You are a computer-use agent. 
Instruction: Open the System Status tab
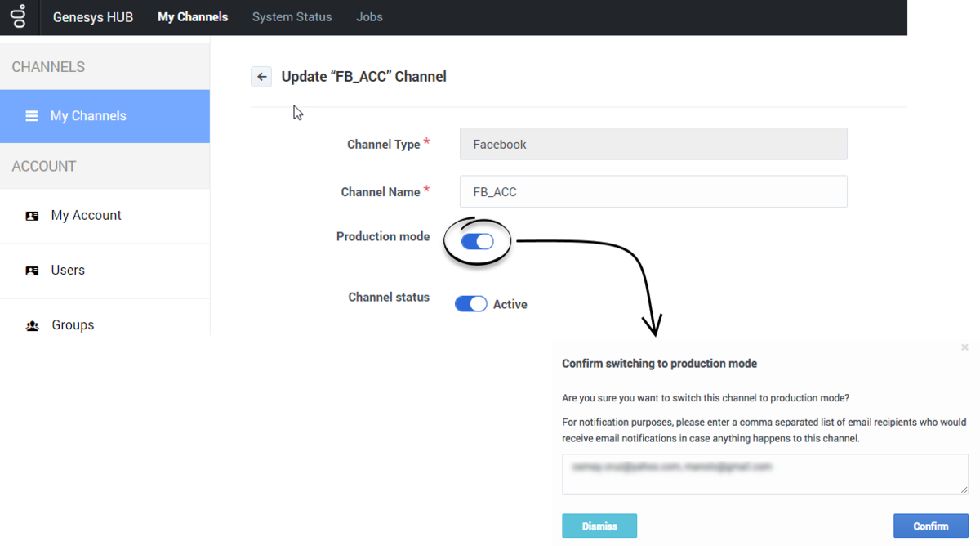(x=292, y=16)
